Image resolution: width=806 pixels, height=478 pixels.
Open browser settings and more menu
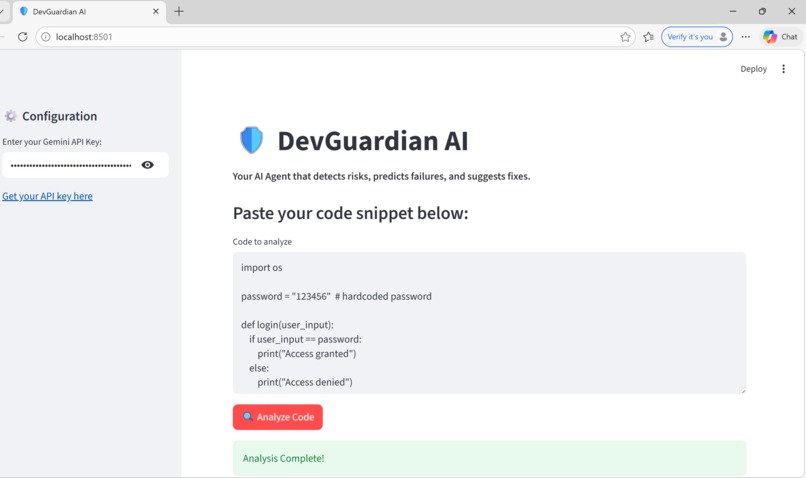(745, 37)
